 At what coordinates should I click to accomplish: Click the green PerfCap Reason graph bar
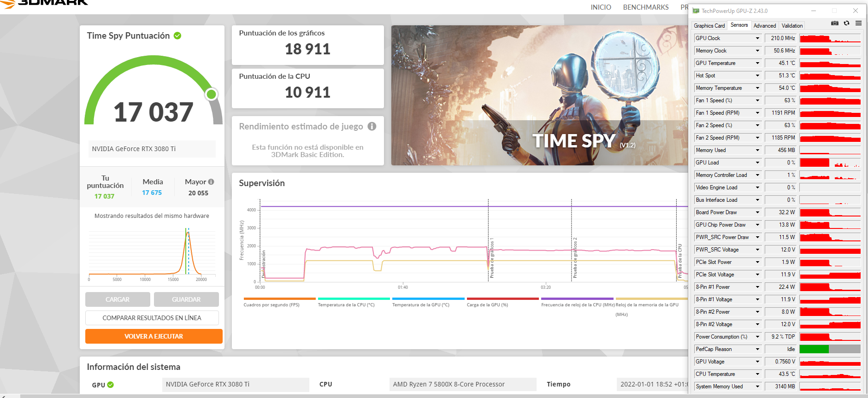(x=814, y=349)
